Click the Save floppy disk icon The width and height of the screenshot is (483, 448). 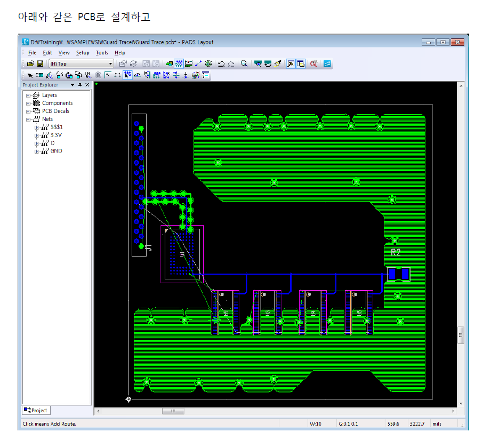tap(40, 64)
